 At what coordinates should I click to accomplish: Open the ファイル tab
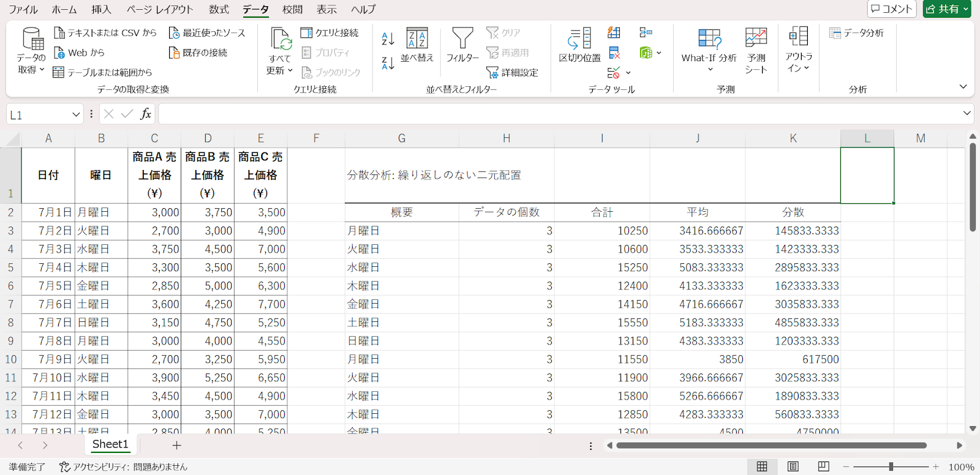(23, 9)
